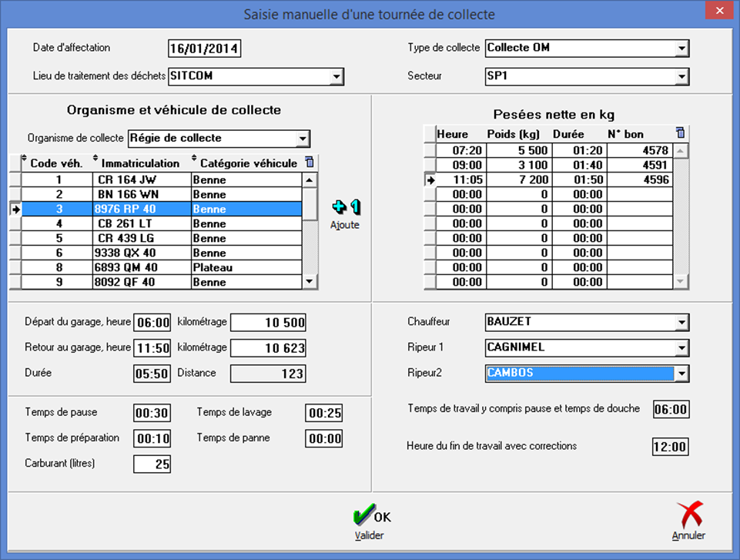The image size is (740, 560).
Task: Click the Distance field showing 123
Action: (x=268, y=374)
